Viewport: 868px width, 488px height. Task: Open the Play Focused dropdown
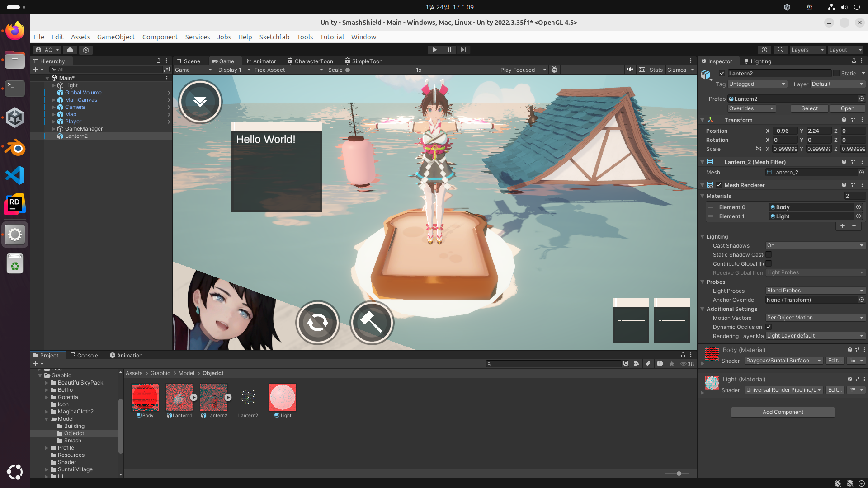[x=523, y=70]
